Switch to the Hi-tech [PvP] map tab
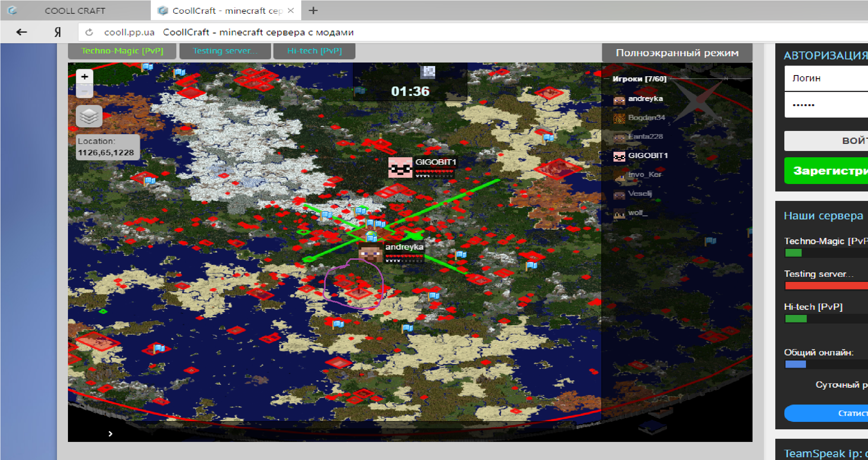Viewport: 868px width, 460px height. click(x=314, y=51)
